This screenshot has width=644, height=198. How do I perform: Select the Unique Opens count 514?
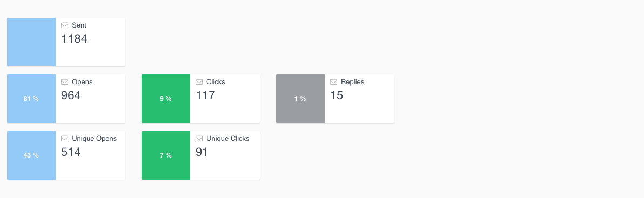pyautogui.click(x=71, y=152)
